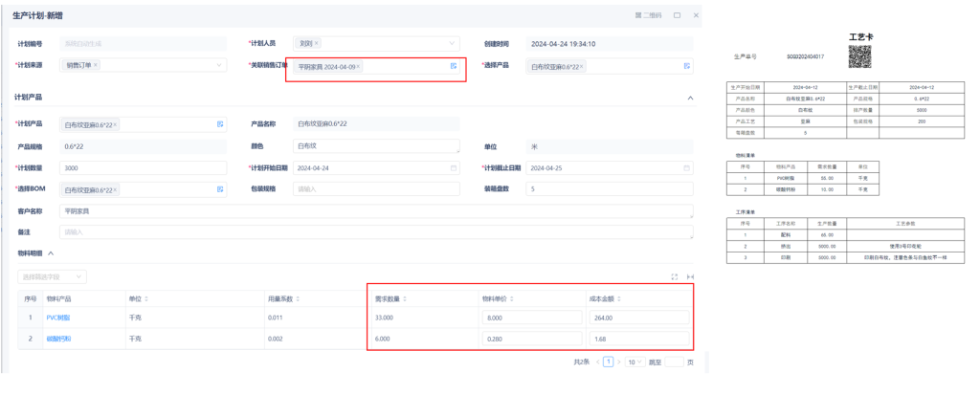This screenshot has width=980, height=395.
Task: Open the BOM selection picker icon
Action: (x=220, y=189)
